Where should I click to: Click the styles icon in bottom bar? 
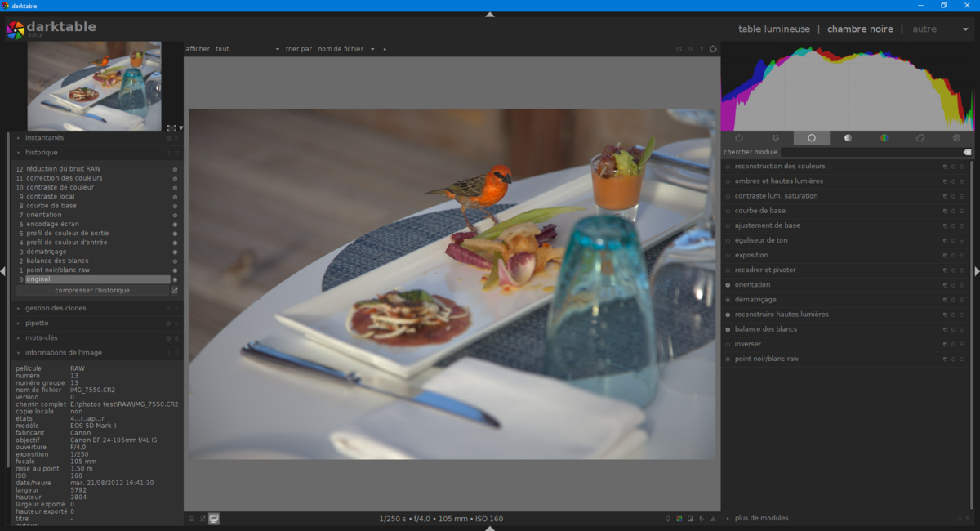pyautogui.click(x=203, y=518)
